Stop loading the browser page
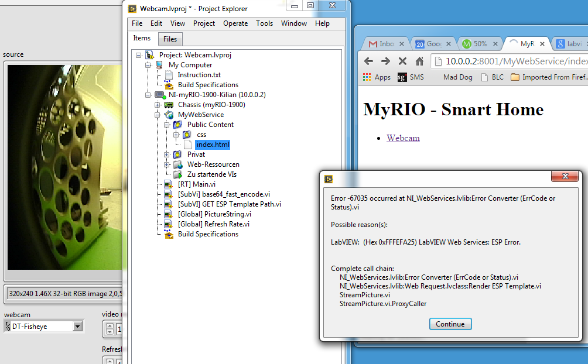 402,61
